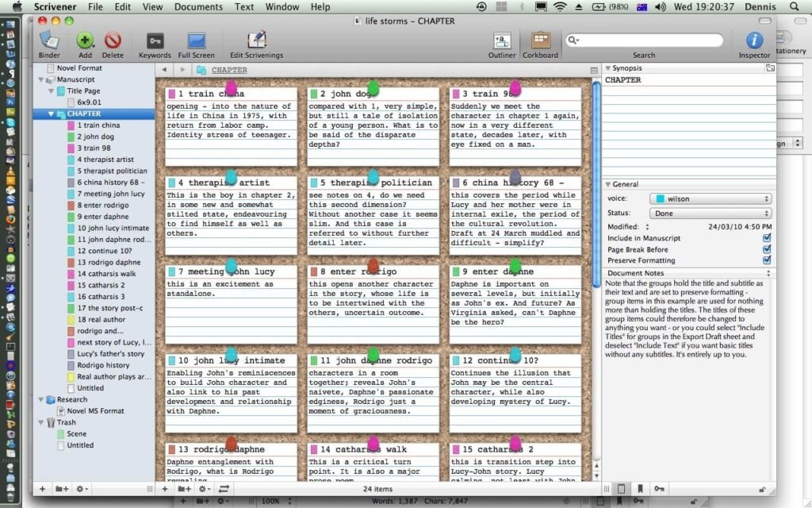Toggle the Binder toolbar icon

point(49,40)
